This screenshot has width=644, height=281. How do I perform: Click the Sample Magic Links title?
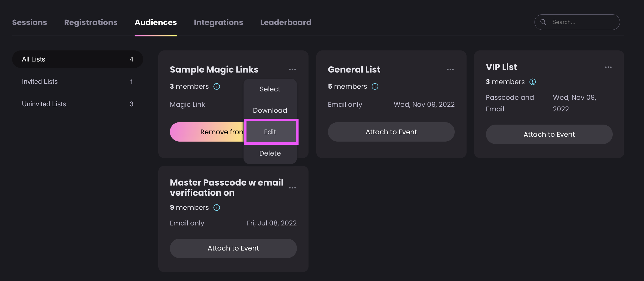pos(214,70)
